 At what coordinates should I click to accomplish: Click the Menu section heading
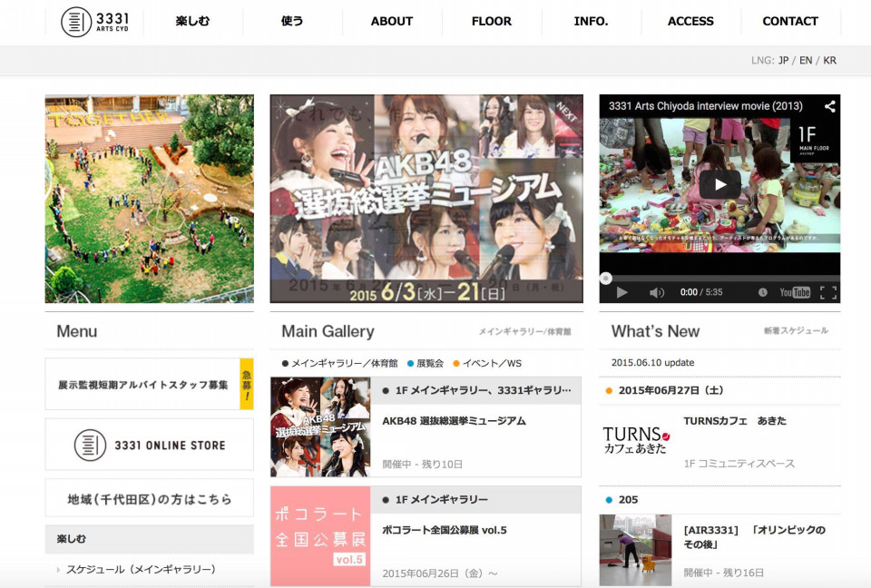[x=76, y=331]
